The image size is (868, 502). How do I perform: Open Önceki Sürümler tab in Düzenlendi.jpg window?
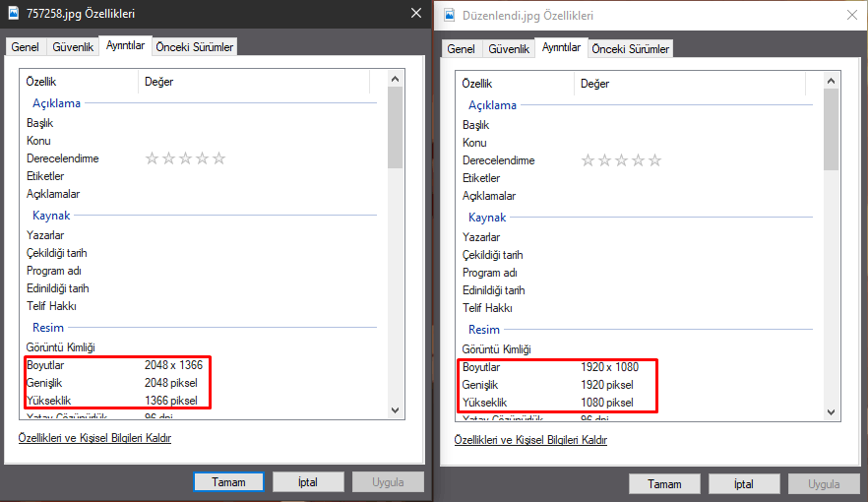click(x=630, y=48)
